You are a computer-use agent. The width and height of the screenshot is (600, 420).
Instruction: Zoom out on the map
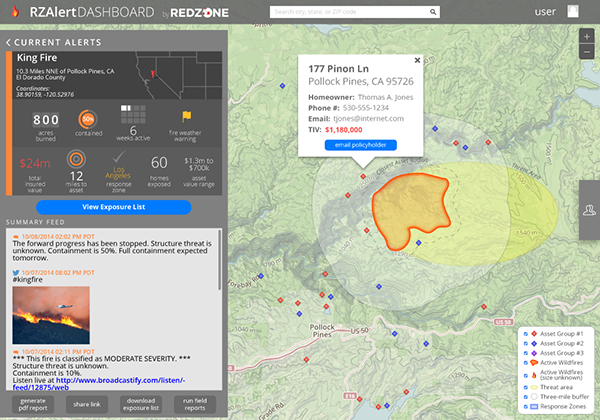587,51
